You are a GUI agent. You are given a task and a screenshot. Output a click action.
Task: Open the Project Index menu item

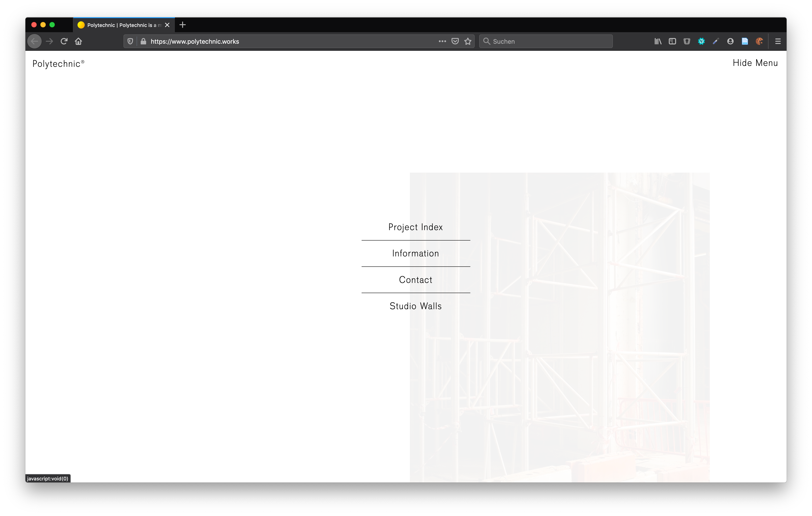pos(416,227)
